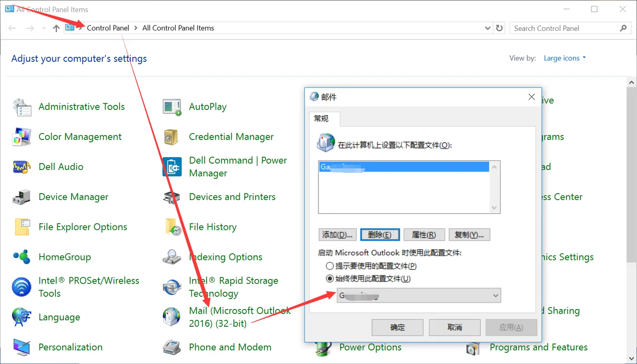This screenshot has width=637, height=364.
Task: Click the search magnifier icon
Action: click(623, 28)
